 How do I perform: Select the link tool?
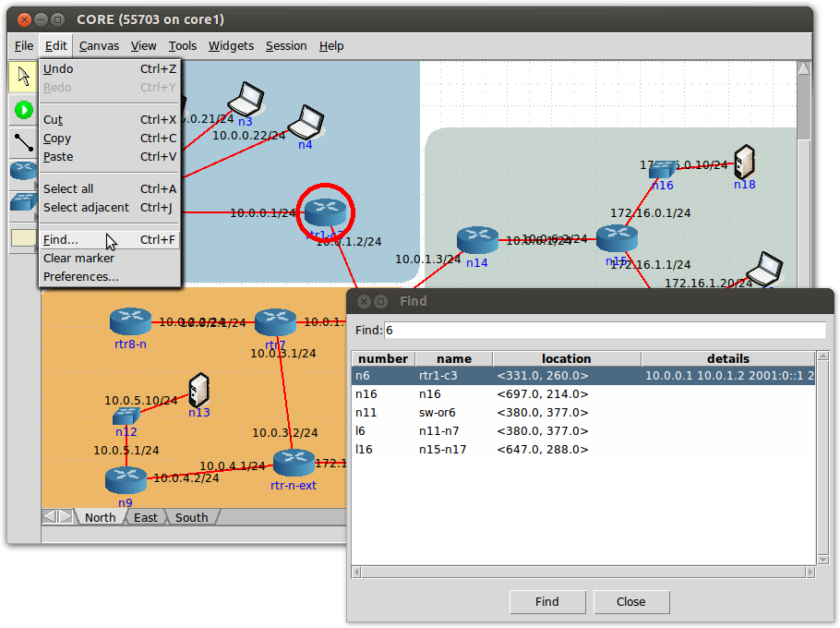click(24, 142)
